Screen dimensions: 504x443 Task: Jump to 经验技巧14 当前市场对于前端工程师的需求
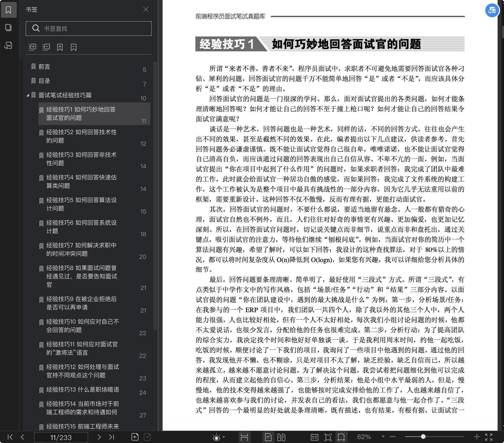point(94,409)
